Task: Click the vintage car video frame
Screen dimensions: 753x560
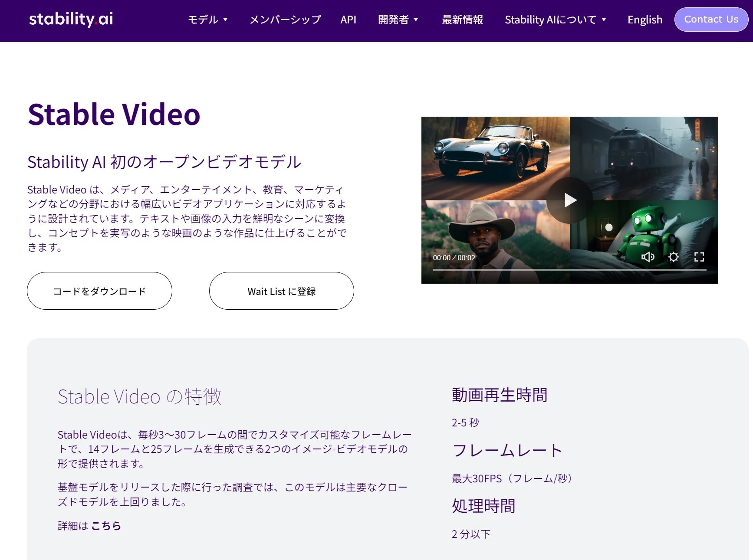Action: pyautogui.click(x=495, y=154)
